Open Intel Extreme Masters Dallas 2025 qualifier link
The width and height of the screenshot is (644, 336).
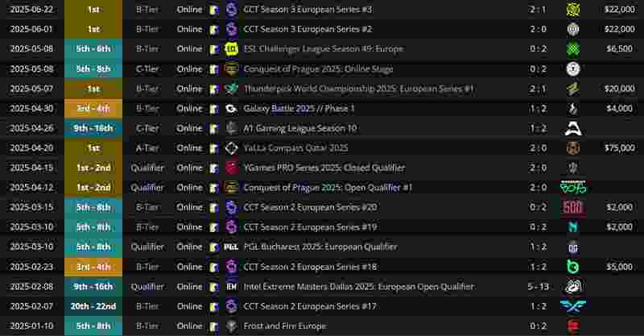(358, 287)
